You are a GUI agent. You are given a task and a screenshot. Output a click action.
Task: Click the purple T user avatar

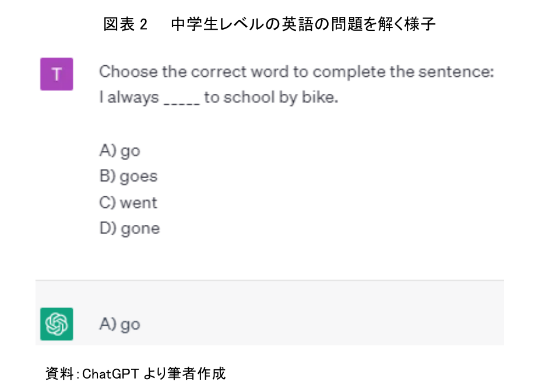tap(57, 74)
